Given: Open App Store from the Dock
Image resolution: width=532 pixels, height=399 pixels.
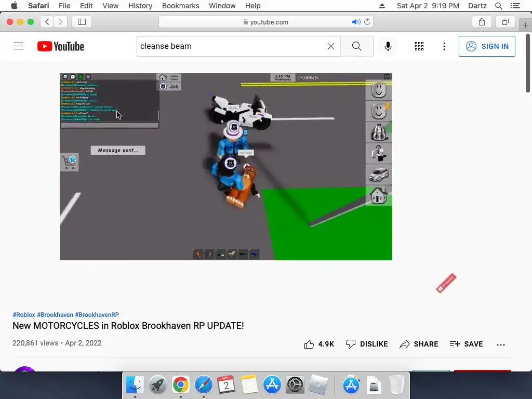Looking at the screenshot, I should pyautogui.click(x=272, y=385).
